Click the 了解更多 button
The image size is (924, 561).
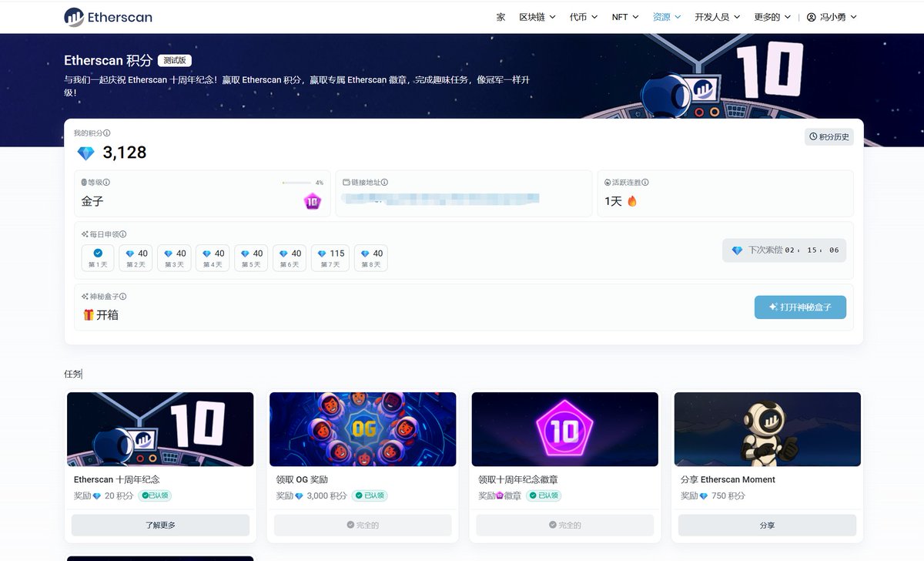(160, 526)
